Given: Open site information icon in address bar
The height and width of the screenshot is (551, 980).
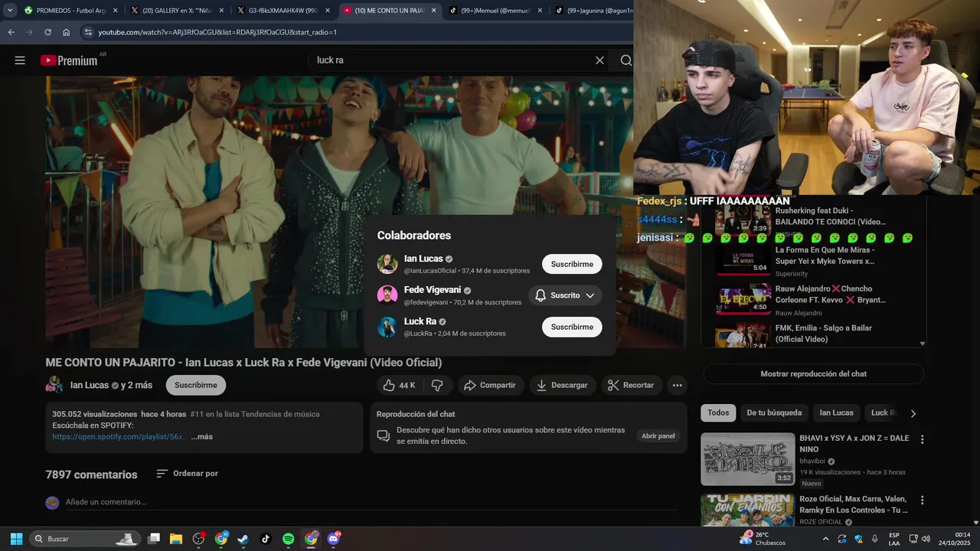Looking at the screenshot, I should pyautogui.click(x=88, y=32).
